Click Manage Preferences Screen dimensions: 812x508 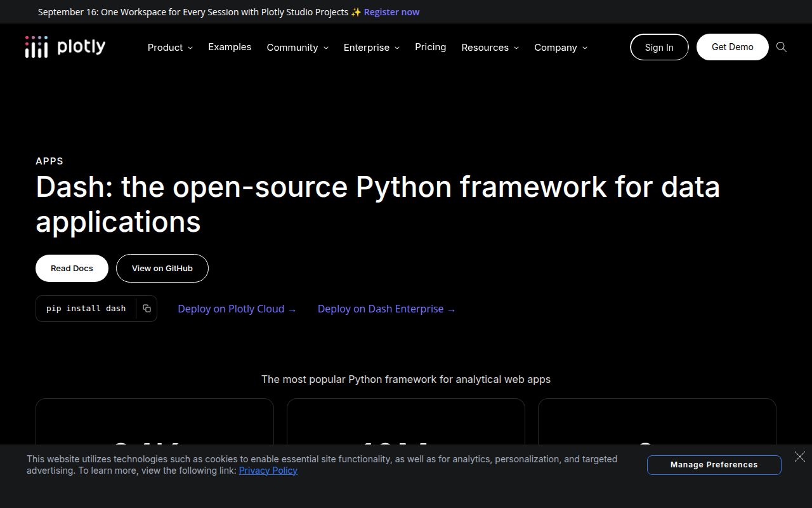tap(714, 465)
